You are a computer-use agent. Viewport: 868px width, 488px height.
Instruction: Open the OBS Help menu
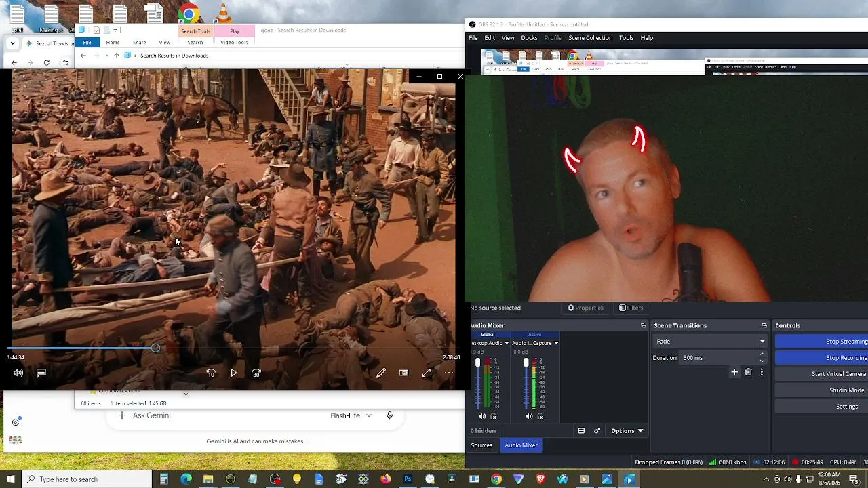tap(647, 38)
